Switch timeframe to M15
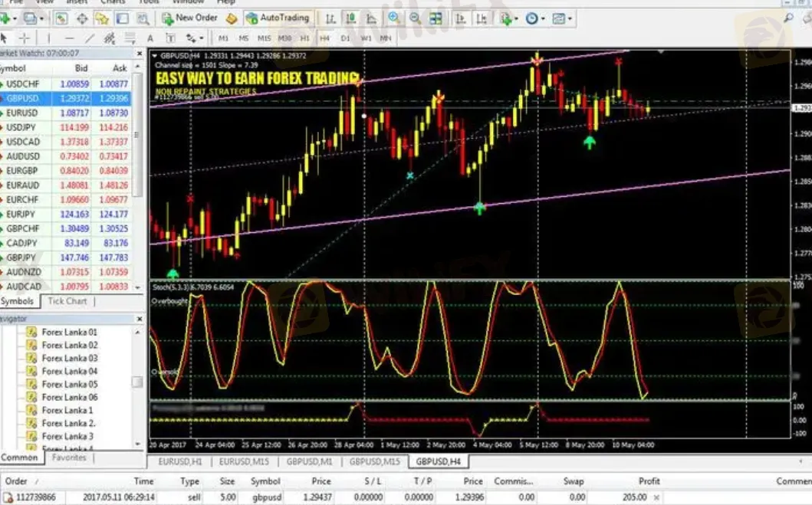The image size is (812, 505). click(x=264, y=38)
